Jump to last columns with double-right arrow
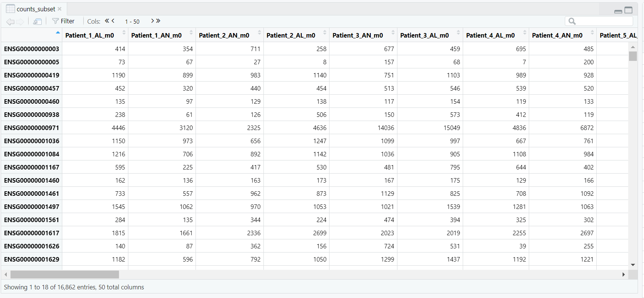Viewport: 644px width, 298px height. [x=158, y=21]
